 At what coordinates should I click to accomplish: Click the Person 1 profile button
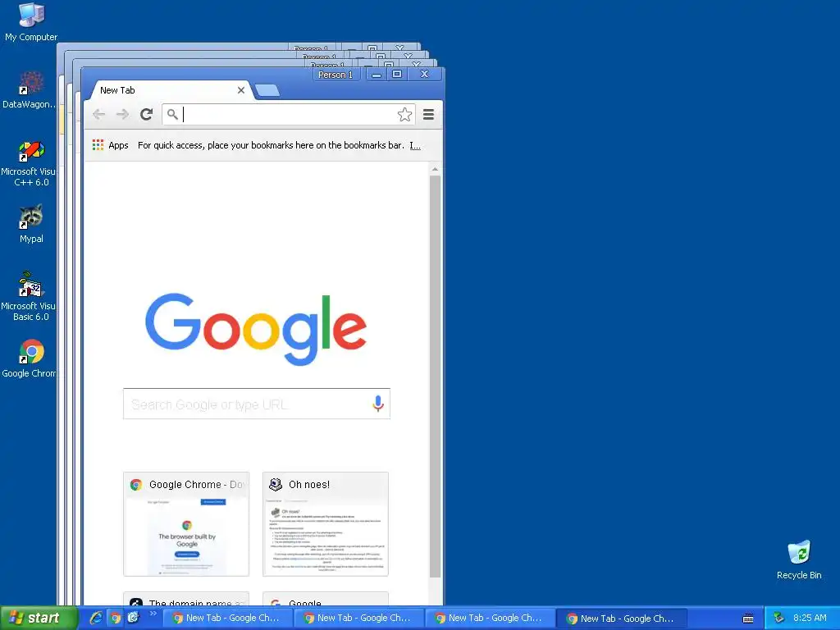(x=336, y=75)
